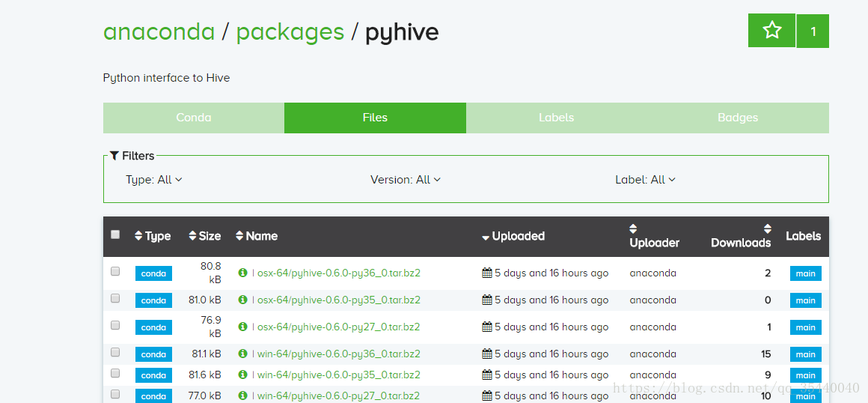Open info icon for win-64 py27 file

[242, 396]
